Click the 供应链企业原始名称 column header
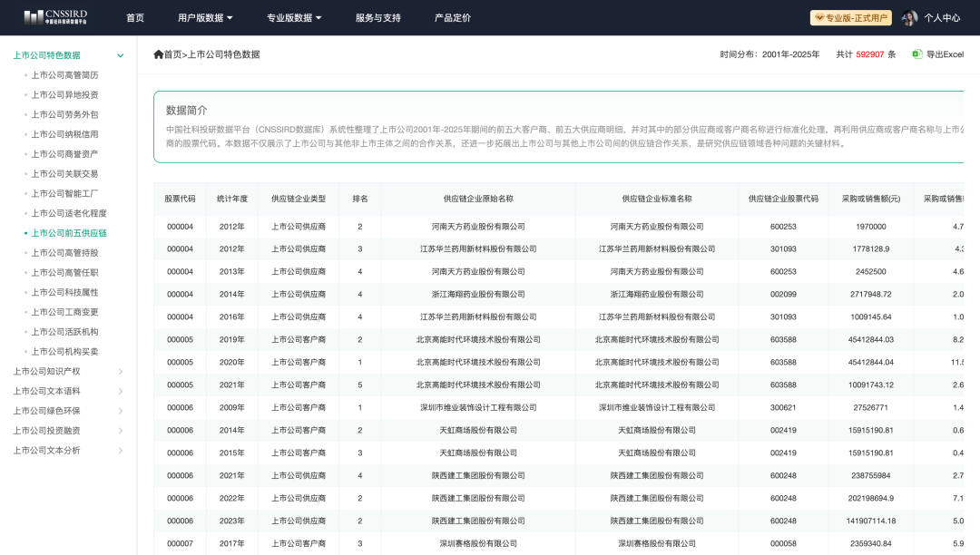The image size is (980, 555). [478, 199]
